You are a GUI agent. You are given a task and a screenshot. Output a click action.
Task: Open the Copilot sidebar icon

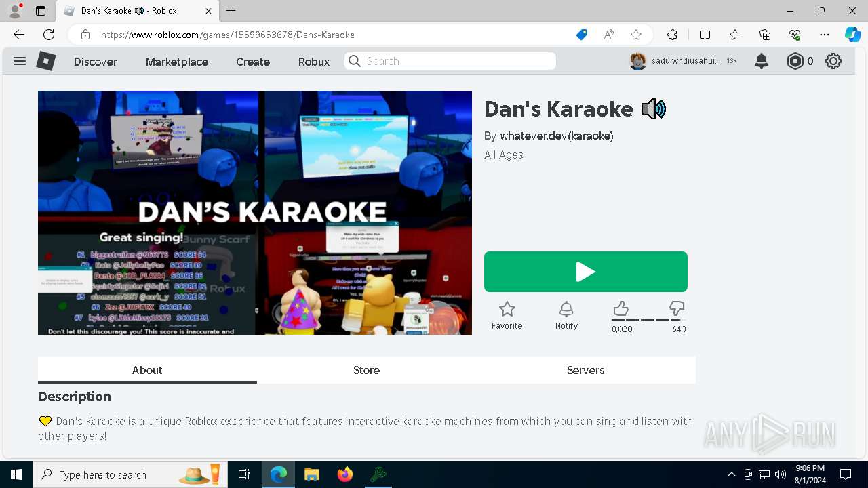pos(852,35)
